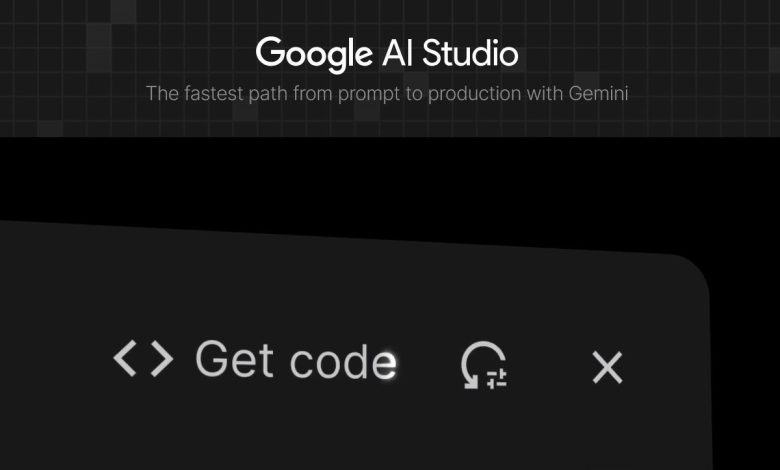Click the left angle bracket of code icon

click(x=125, y=358)
